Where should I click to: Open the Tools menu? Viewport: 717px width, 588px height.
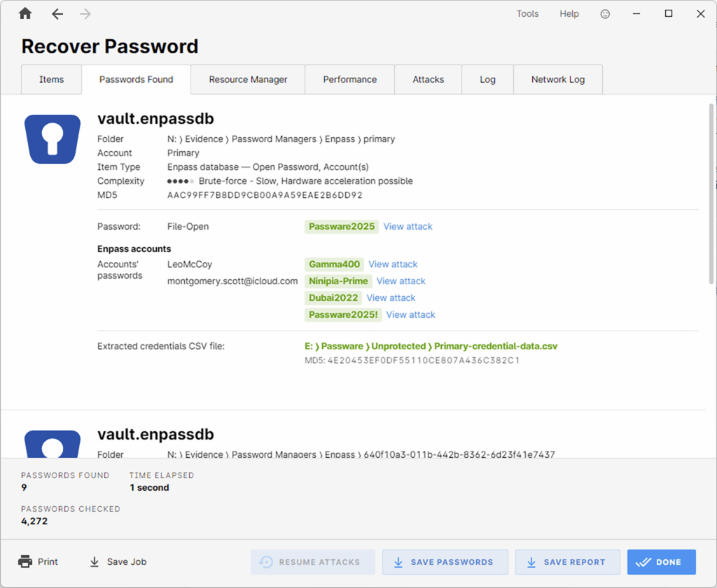528,14
